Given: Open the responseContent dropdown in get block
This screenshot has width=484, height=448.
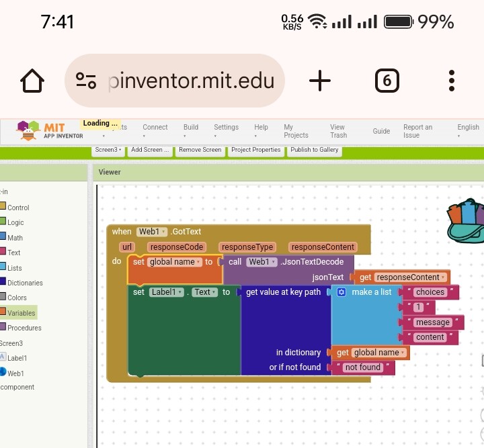Looking at the screenshot, I should click(410, 277).
